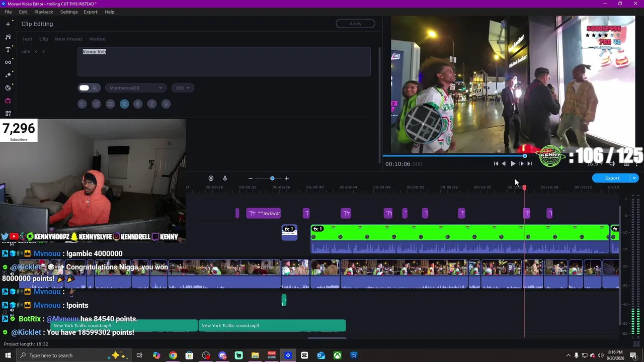Open the clock-shaped sidebar icon panel
644x362 pixels.
click(x=8, y=88)
